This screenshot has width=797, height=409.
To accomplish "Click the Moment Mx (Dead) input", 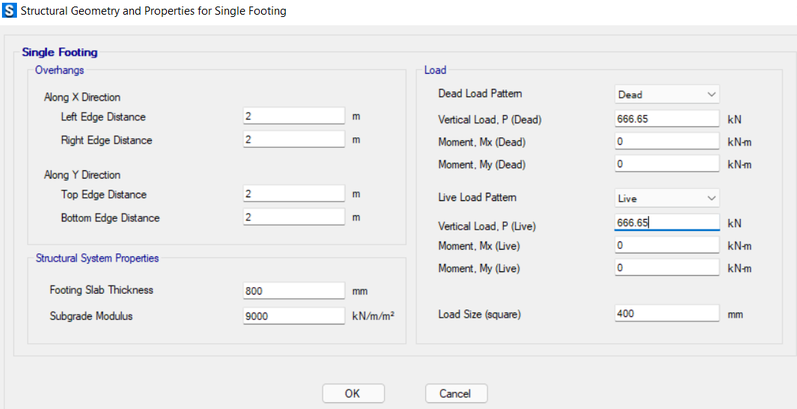I will 666,141.
